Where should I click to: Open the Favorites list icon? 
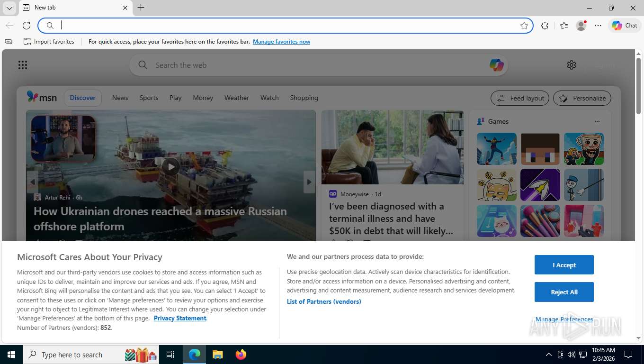[x=563, y=26]
